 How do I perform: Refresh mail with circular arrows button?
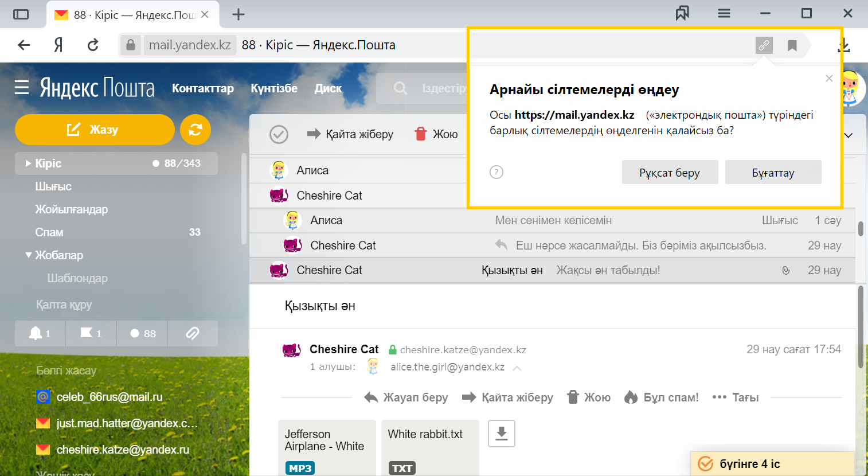point(196,130)
